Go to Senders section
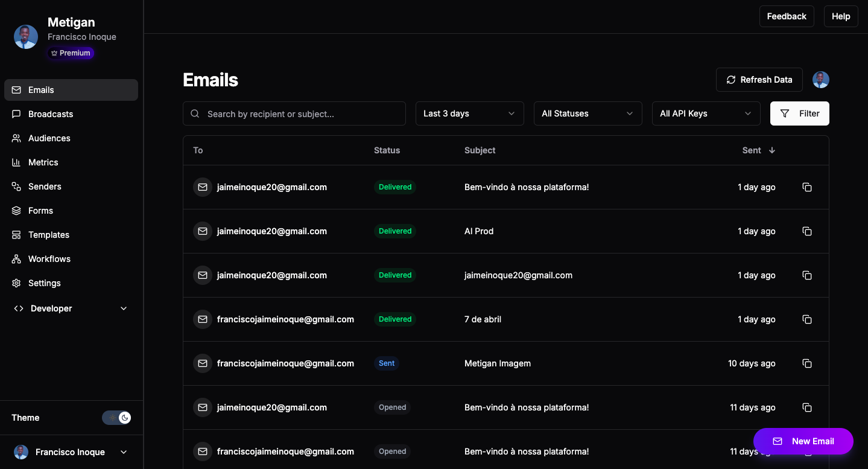 tap(71, 187)
